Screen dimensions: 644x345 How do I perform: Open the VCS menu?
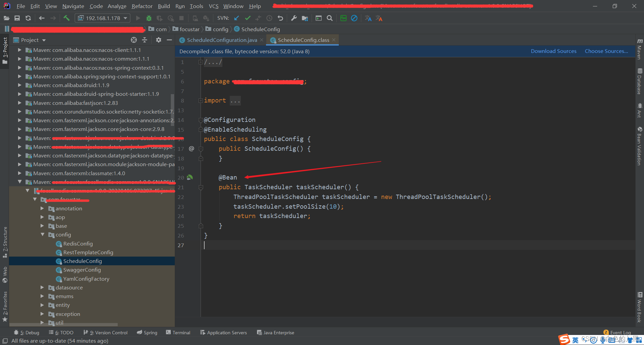(x=213, y=6)
